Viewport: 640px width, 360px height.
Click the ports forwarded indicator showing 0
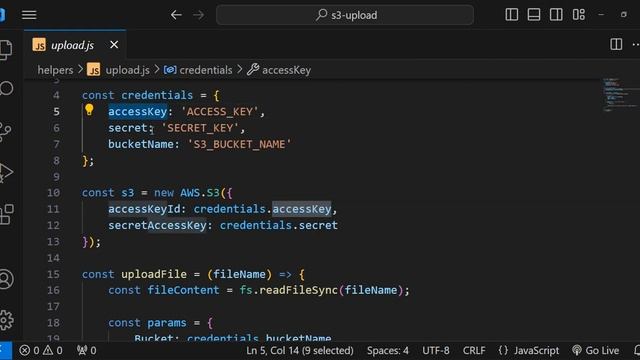[x=87, y=351]
